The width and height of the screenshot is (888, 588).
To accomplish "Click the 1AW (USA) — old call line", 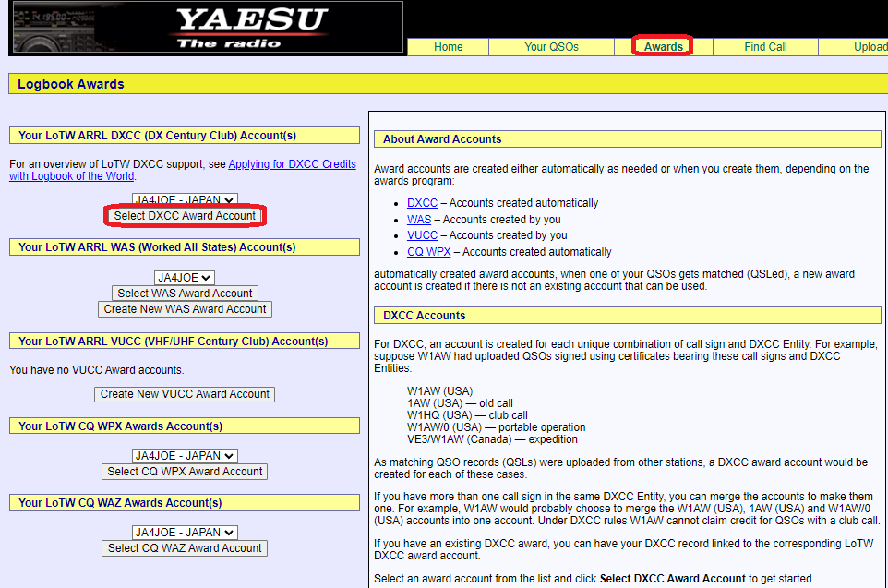I will click(460, 403).
